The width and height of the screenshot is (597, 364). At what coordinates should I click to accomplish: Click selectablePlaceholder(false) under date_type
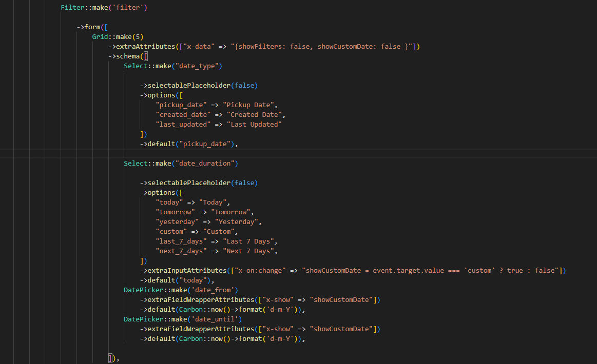pos(199,86)
